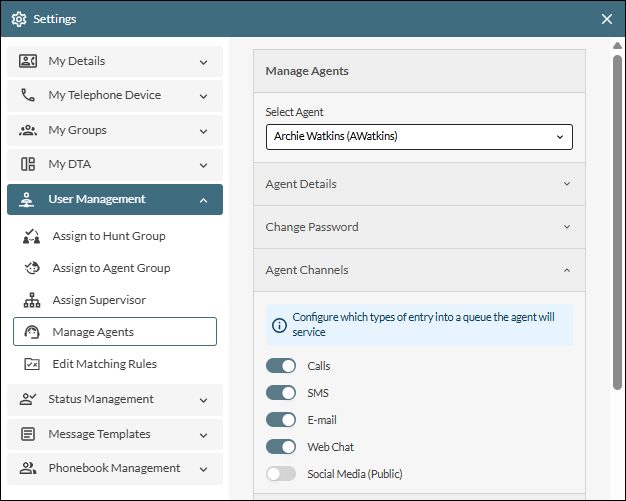Click the Phonebook Management contacts icon
This screenshot has width=626, height=501.
click(28, 468)
